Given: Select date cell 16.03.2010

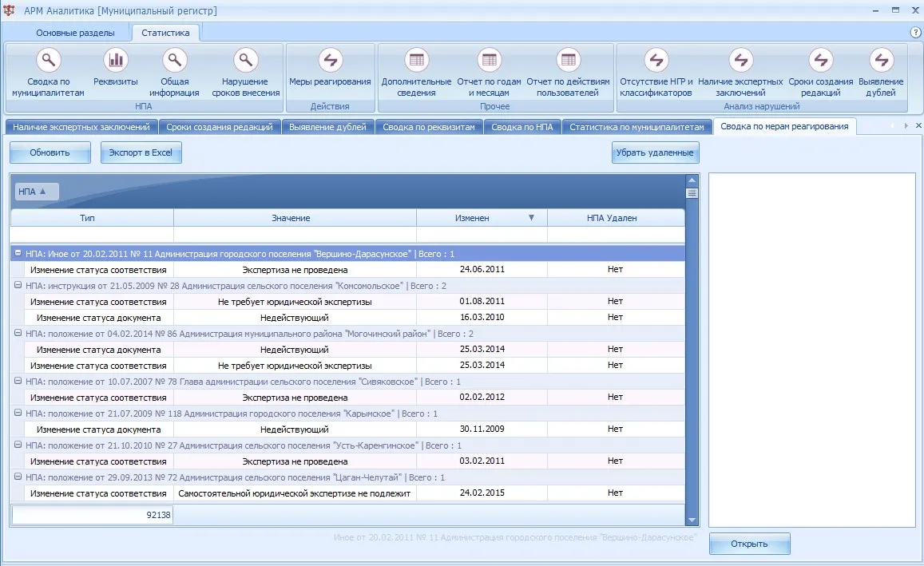Looking at the screenshot, I should coord(482,317).
